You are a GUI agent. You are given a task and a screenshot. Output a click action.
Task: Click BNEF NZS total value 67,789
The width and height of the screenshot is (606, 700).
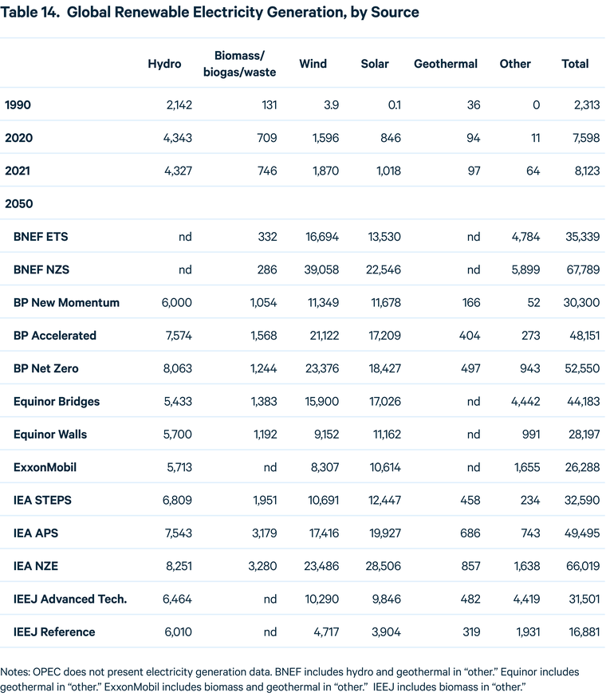click(x=580, y=269)
